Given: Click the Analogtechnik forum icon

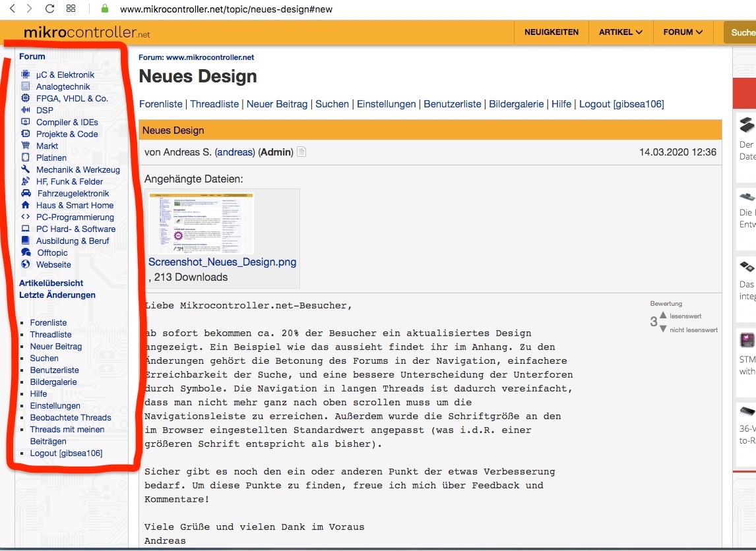Looking at the screenshot, I should [x=26, y=86].
